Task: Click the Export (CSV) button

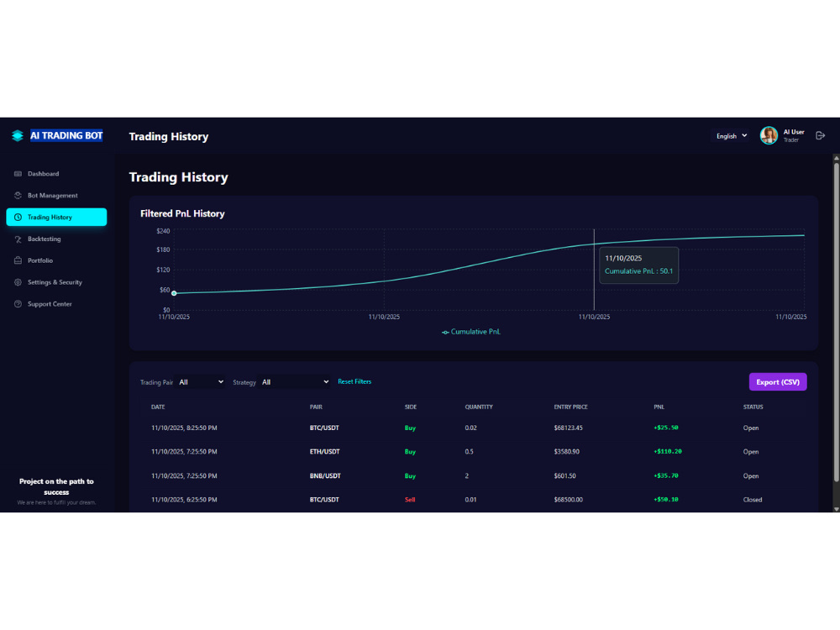Action: coord(777,382)
